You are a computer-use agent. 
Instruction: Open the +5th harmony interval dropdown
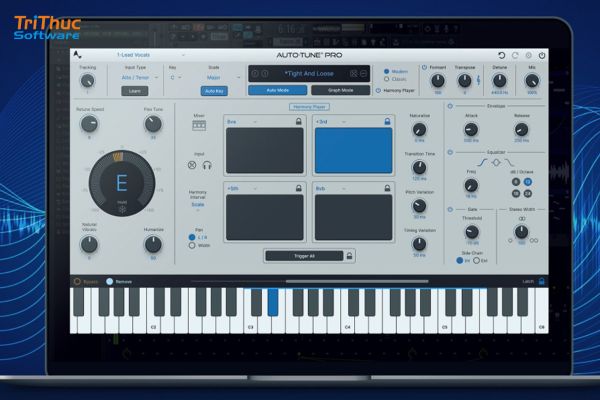coord(242,188)
